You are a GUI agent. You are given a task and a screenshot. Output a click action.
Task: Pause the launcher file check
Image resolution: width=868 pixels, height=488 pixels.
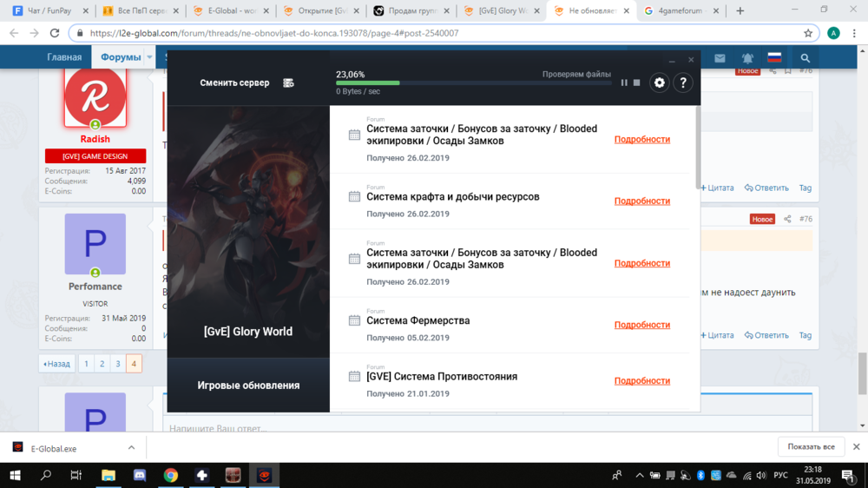pyautogui.click(x=623, y=82)
